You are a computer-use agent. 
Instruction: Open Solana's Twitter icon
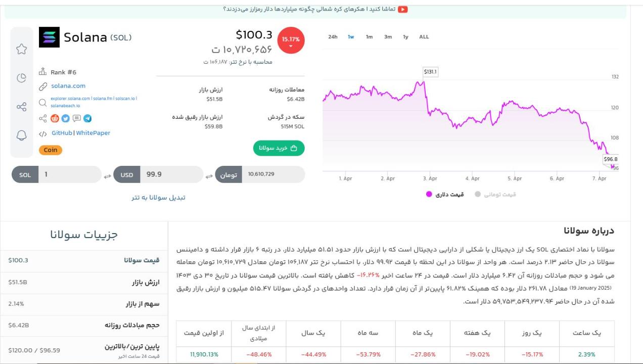point(66,118)
